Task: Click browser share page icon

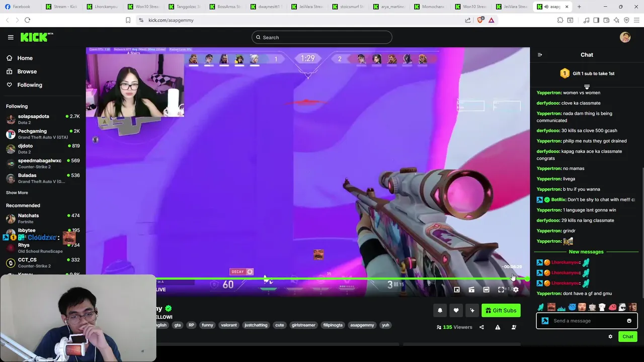Action: [468, 20]
